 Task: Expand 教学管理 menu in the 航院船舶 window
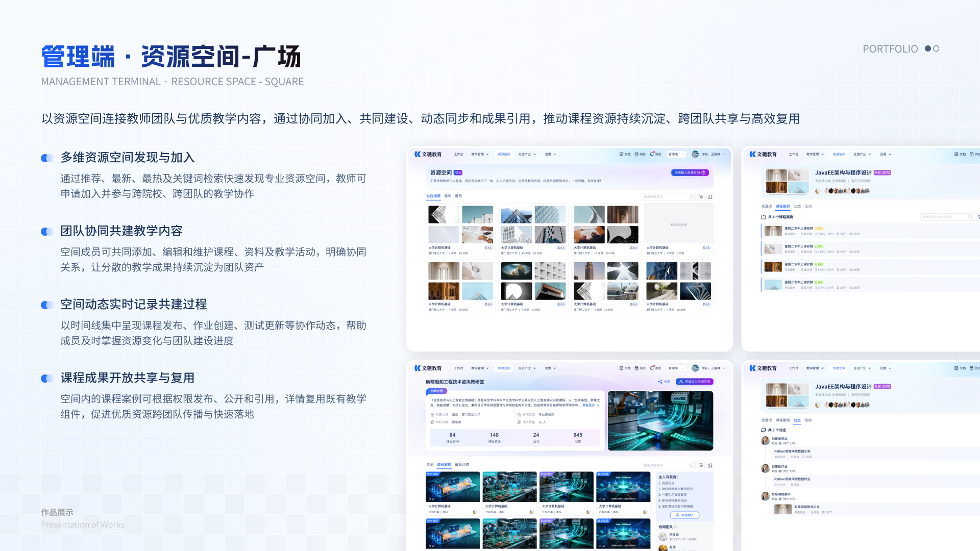[x=480, y=368]
